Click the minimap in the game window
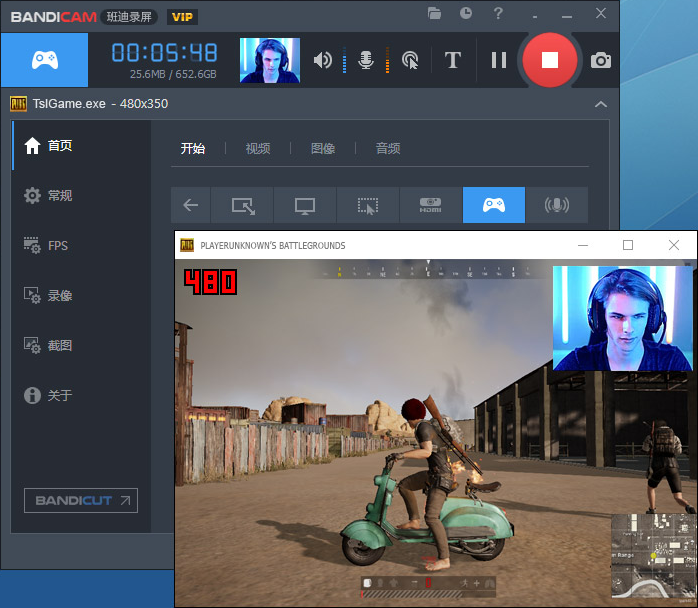This screenshot has height=608, width=698. tap(653, 555)
